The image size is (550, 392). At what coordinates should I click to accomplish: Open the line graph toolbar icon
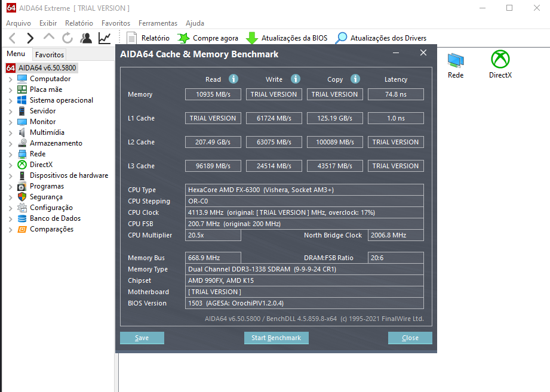(x=105, y=38)
